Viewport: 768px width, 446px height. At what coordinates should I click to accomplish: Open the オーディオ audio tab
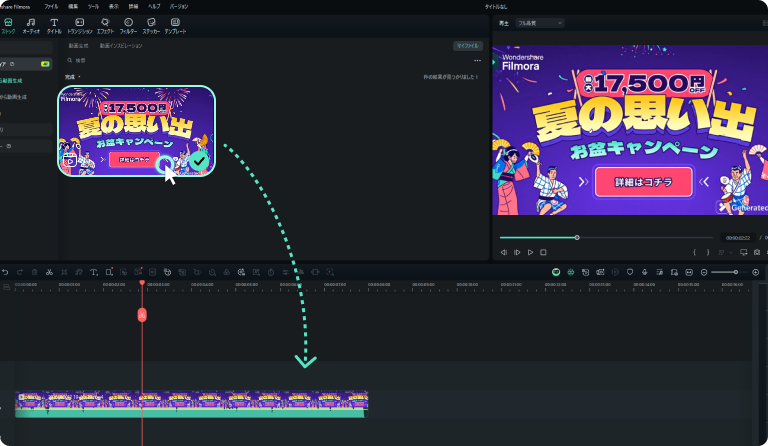coord(31,25)
